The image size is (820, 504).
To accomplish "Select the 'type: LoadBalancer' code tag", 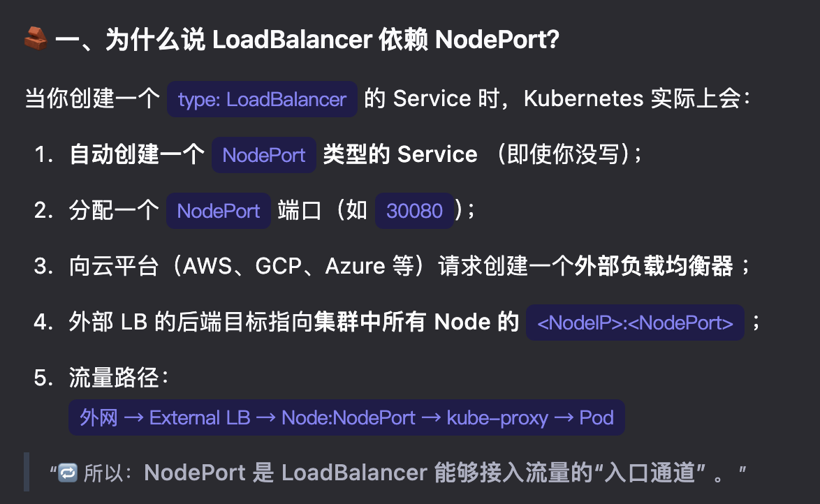I will pos(262,99).
